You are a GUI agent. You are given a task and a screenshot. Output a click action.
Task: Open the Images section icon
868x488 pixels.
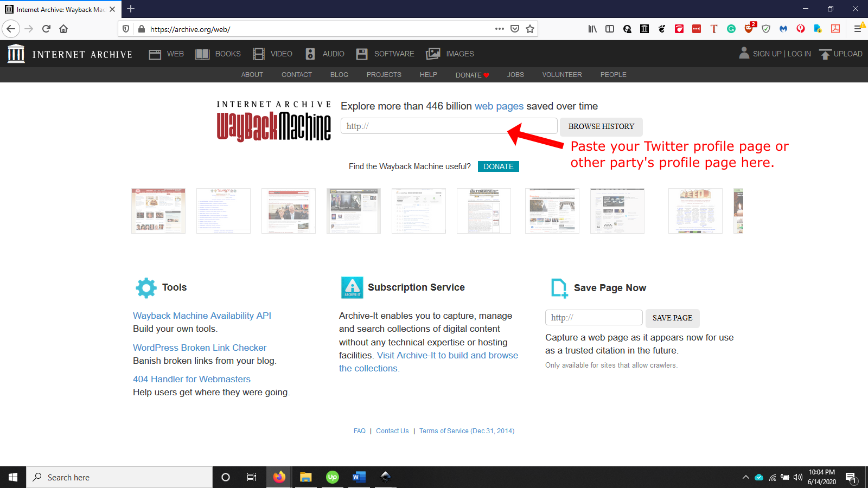coord(433,54)
